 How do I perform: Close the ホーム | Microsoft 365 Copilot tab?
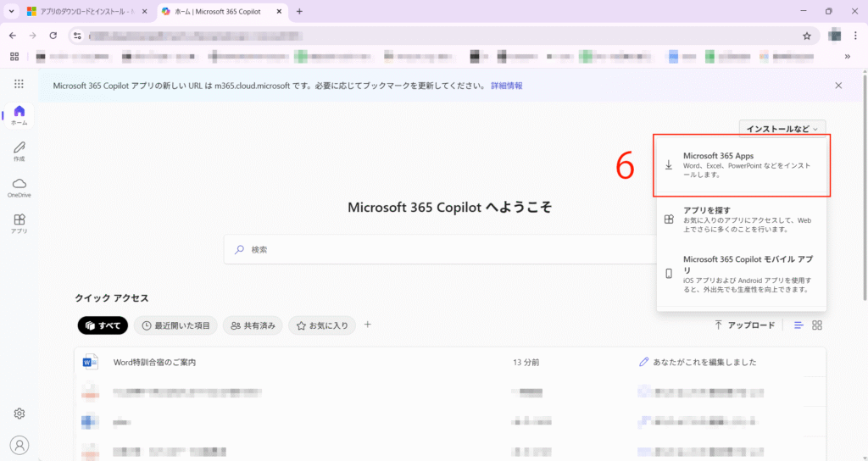coord(280,11)
